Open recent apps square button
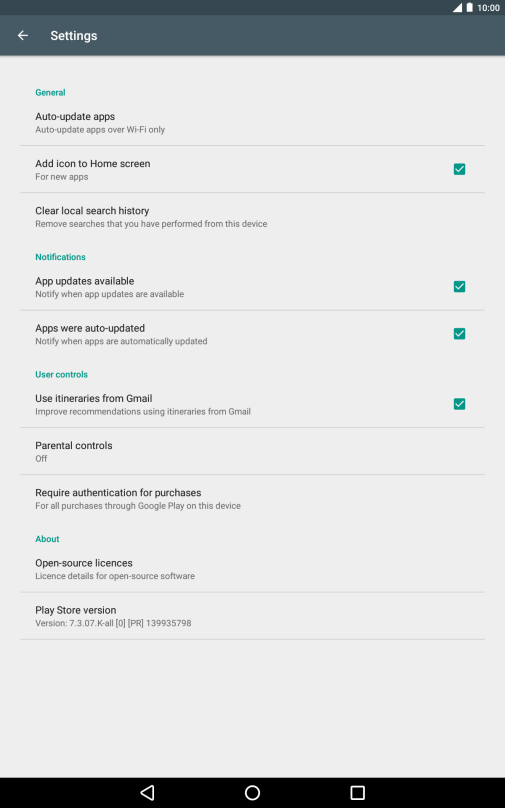Screen dimensions: 505x808 357,793
